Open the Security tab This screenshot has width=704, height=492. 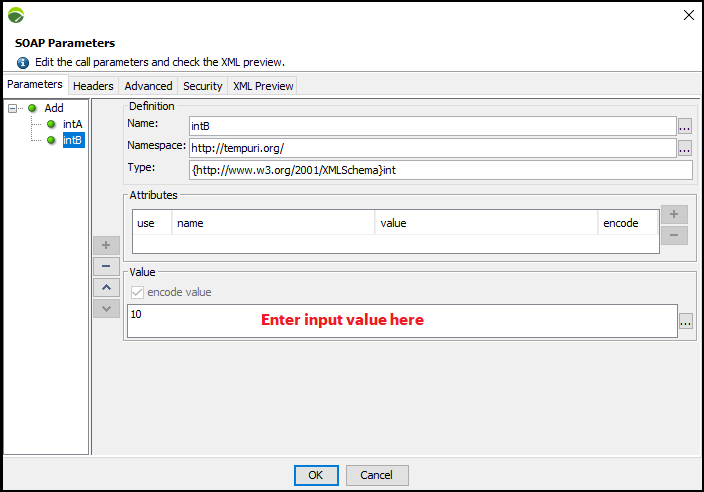coord(202,86)
